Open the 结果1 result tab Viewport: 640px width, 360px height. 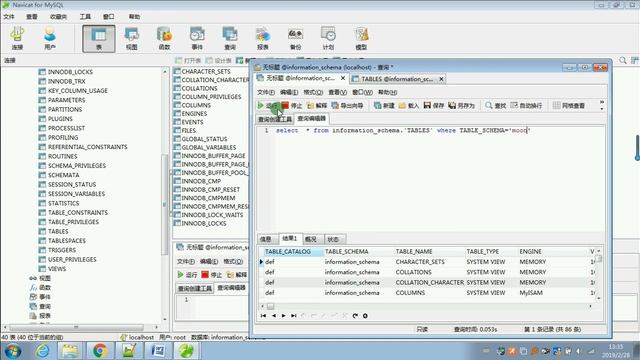point(289,238)
